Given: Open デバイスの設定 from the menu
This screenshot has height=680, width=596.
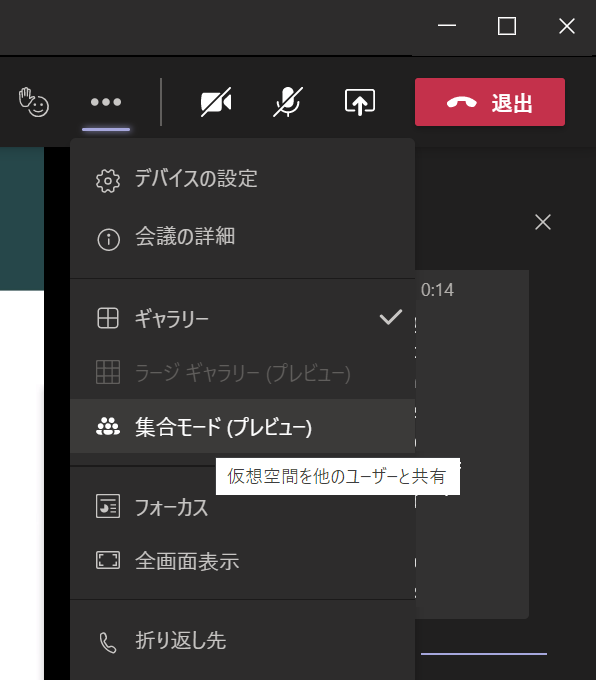Looking at the screenshot, I should click(242, 179).
